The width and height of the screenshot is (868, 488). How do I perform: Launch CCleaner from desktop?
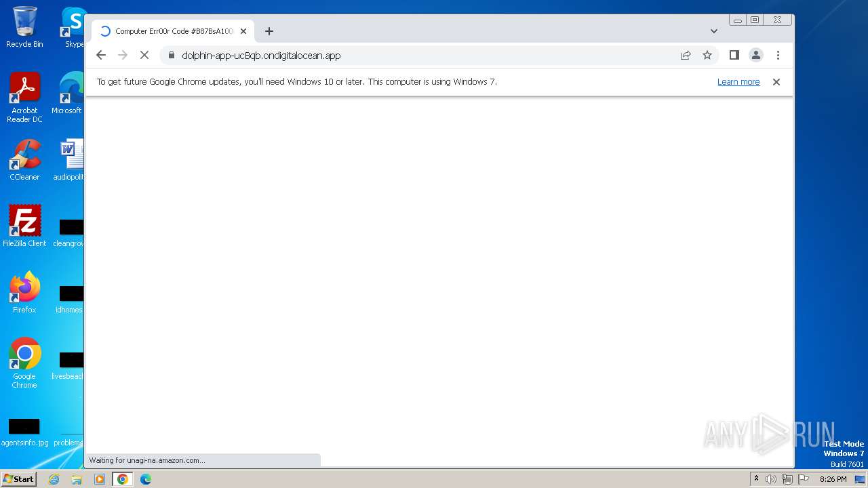click(24, 160)
